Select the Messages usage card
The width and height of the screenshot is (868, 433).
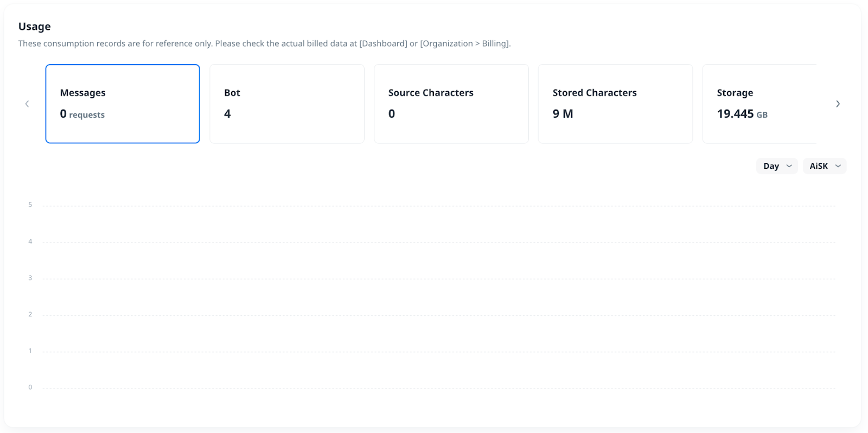[123, 104]
